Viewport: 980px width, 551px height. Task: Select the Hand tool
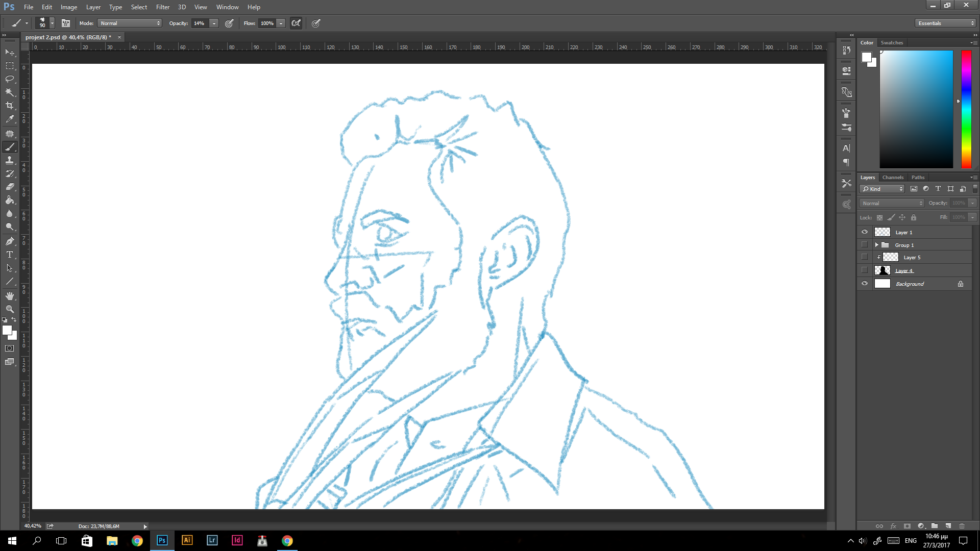(x=10, y=296)
